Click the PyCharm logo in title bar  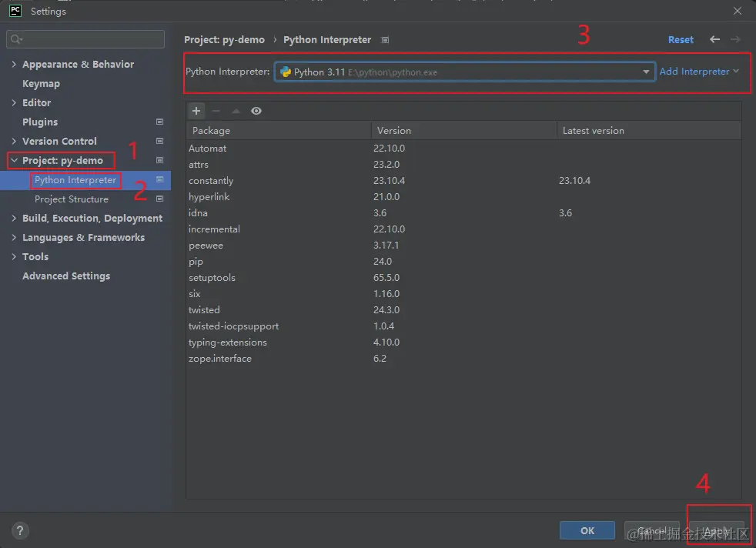tap(15, 11)
